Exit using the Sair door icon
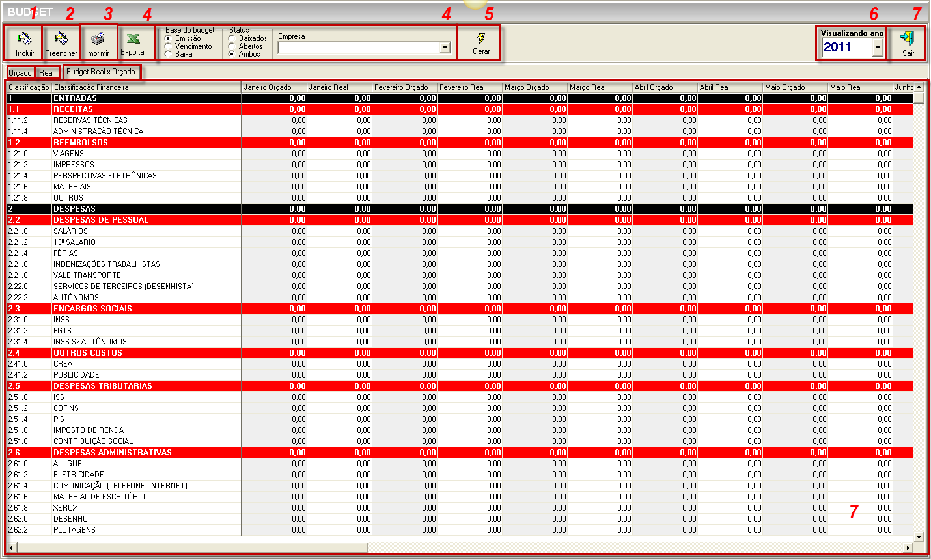The width and height of the screenshot is (931, 560). pos(908,39)
